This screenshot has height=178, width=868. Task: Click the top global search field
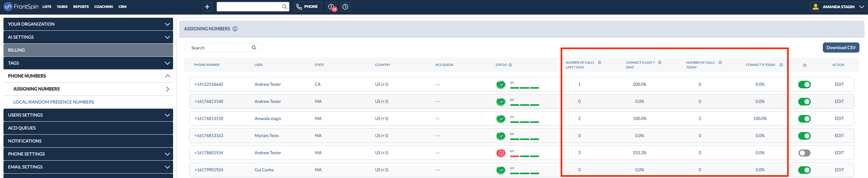253,7
